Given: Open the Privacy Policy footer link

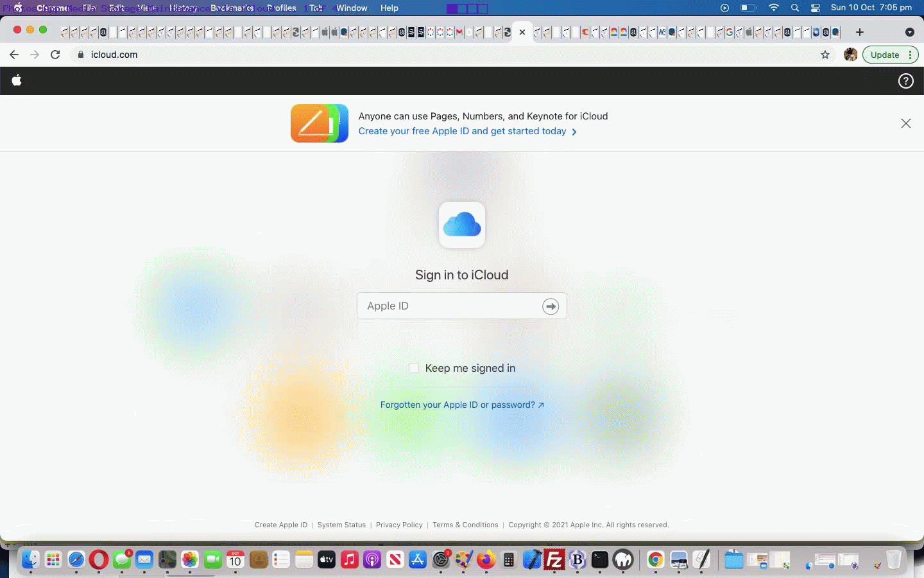Looking at the screenshot, I should tap(399, 525).
